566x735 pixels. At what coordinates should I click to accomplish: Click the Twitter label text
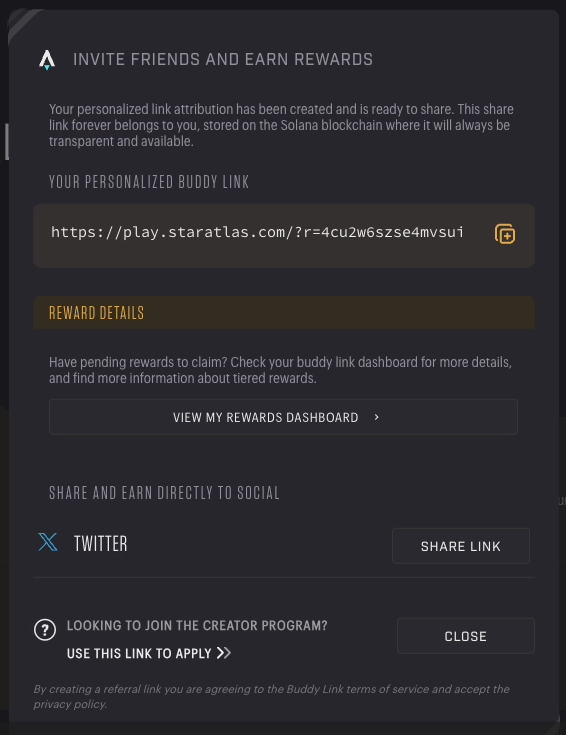[x=101, y=544]
